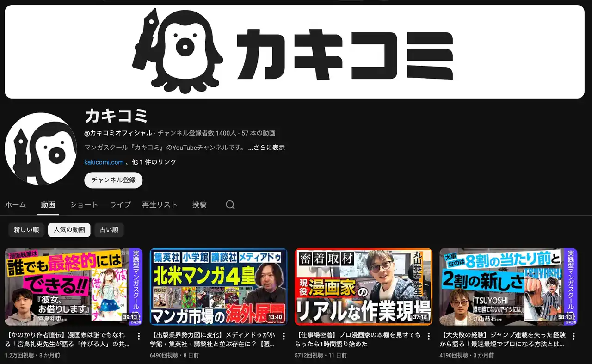Play the リアルな作業現場 video thumbnail
Viewport: 592px width, 364px height.
click(x=363, y=287)
